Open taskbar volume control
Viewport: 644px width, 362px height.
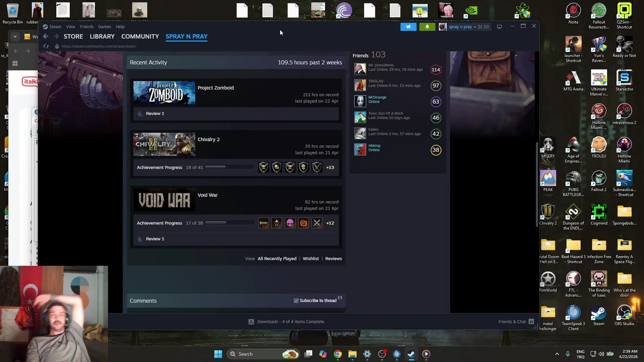pos(602,354)
